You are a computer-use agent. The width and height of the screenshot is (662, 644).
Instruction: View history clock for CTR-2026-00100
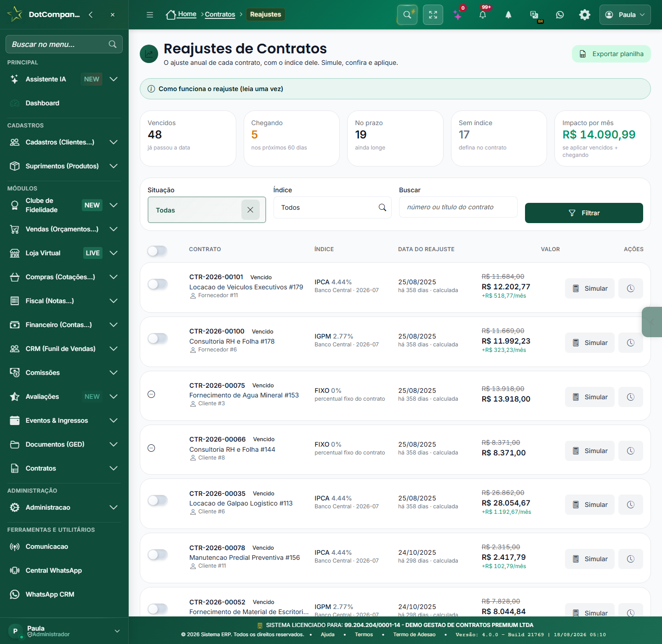tap(631, 343)
